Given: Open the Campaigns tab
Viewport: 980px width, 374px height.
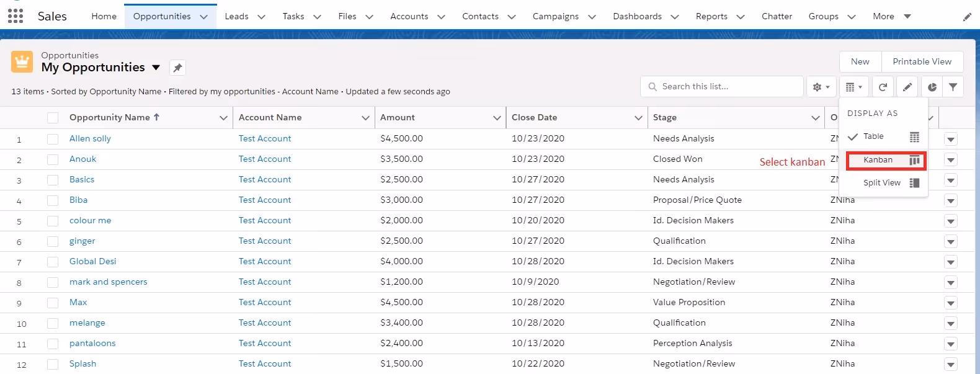Looking at the screenshot, I should [x=556, y=16].
